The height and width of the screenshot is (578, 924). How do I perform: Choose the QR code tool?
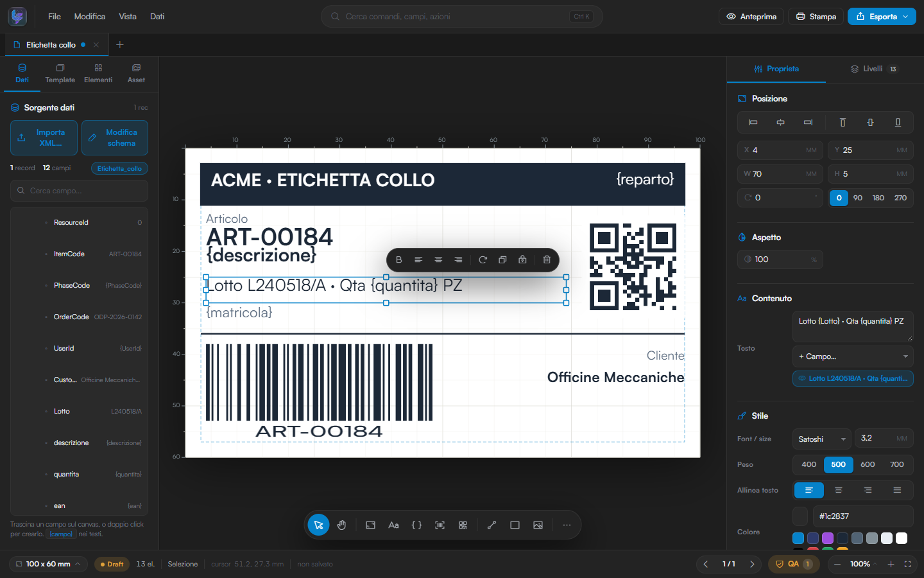[463, 525]
